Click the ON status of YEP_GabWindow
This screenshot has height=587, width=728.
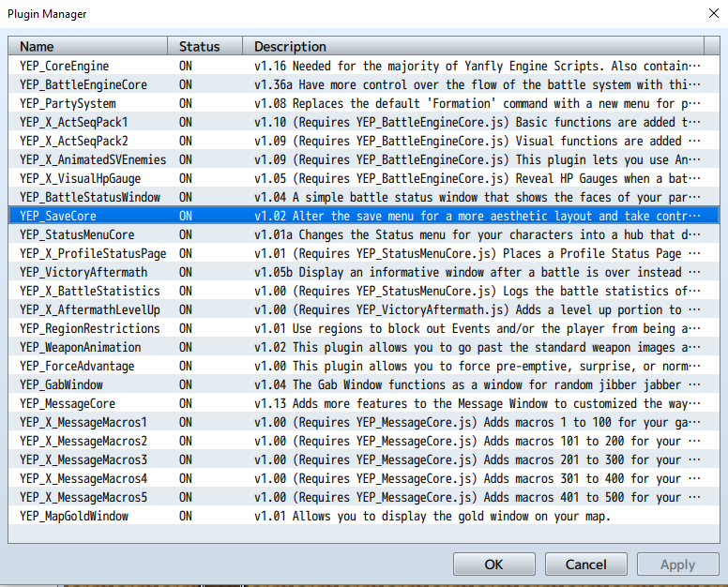[186, 384]
